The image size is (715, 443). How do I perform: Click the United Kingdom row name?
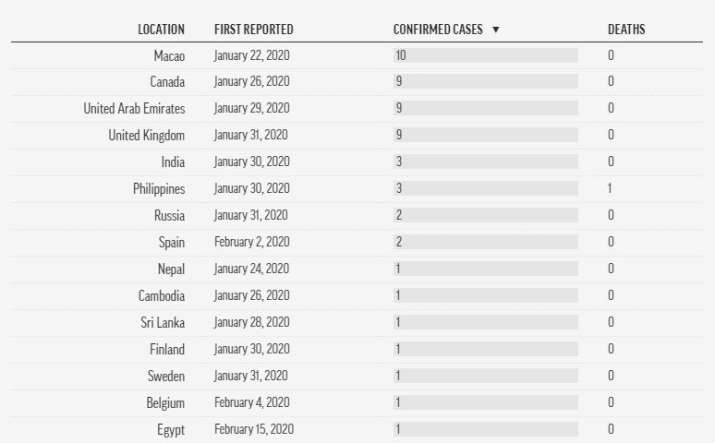click(146, 135)
